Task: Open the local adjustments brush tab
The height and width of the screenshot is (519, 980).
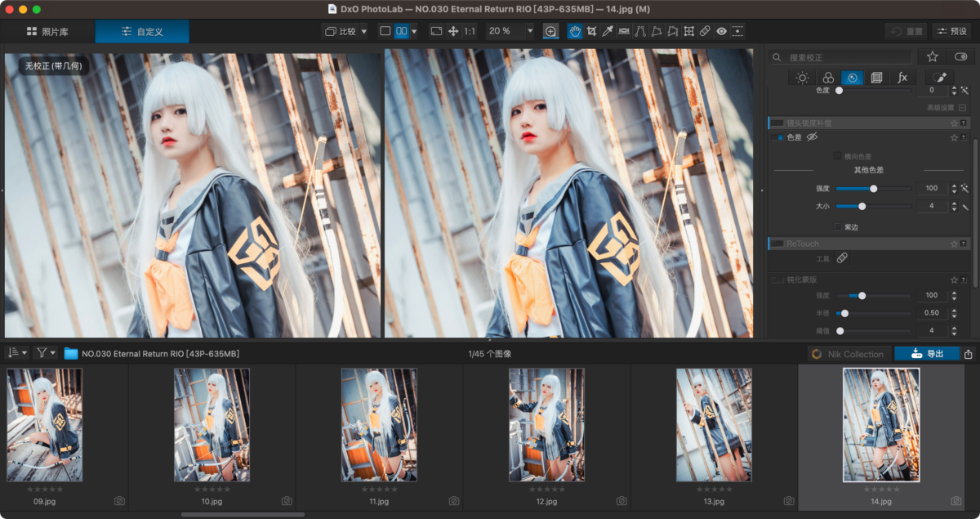Action: pyautogui.click(x=939, y=78)
